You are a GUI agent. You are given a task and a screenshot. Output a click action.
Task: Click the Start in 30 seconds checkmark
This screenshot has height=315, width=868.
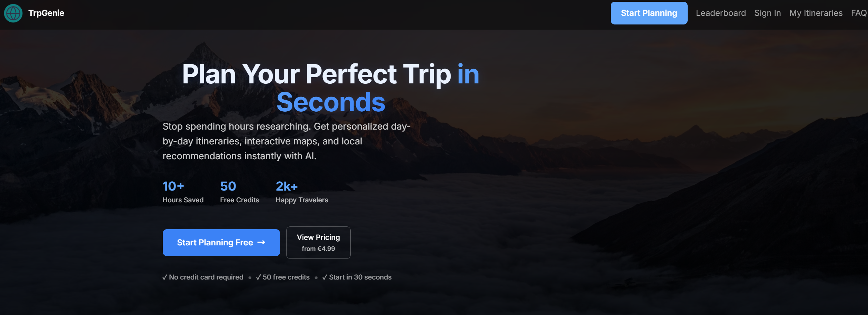(357, 277)
